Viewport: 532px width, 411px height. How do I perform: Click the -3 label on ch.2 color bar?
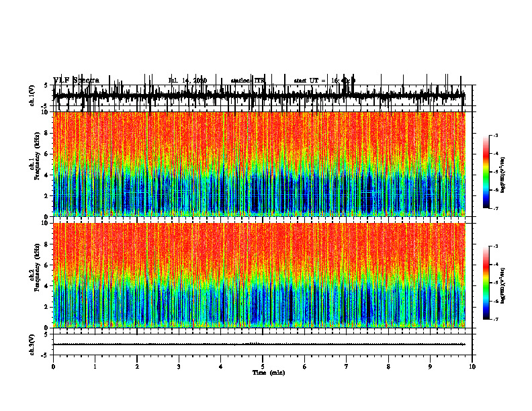495,246
